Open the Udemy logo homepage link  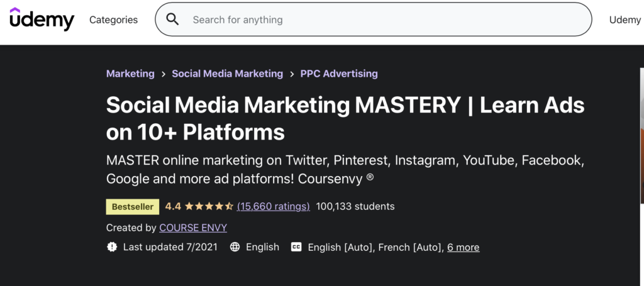tap(42, 19)
